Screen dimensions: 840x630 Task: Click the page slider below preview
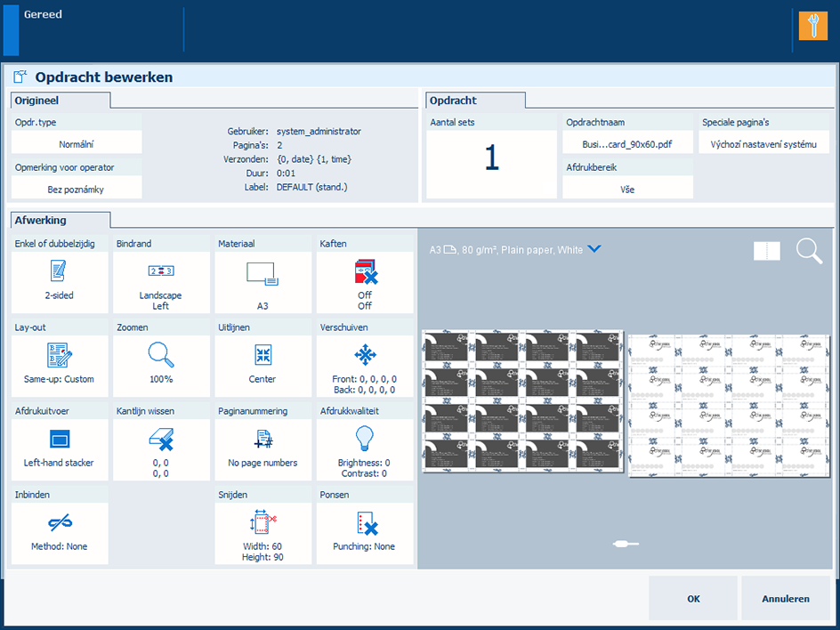pyautogui.click(x=626, y=543)
